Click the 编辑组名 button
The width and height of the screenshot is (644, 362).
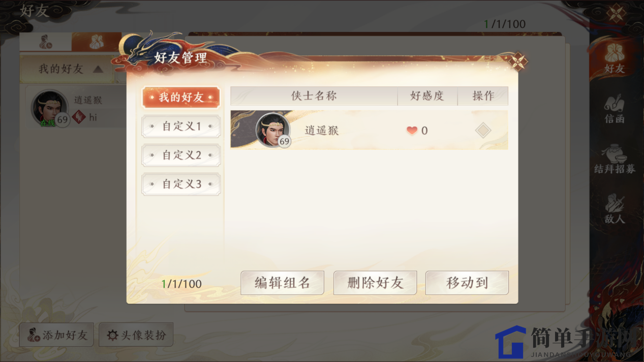[x=282, y=283]
